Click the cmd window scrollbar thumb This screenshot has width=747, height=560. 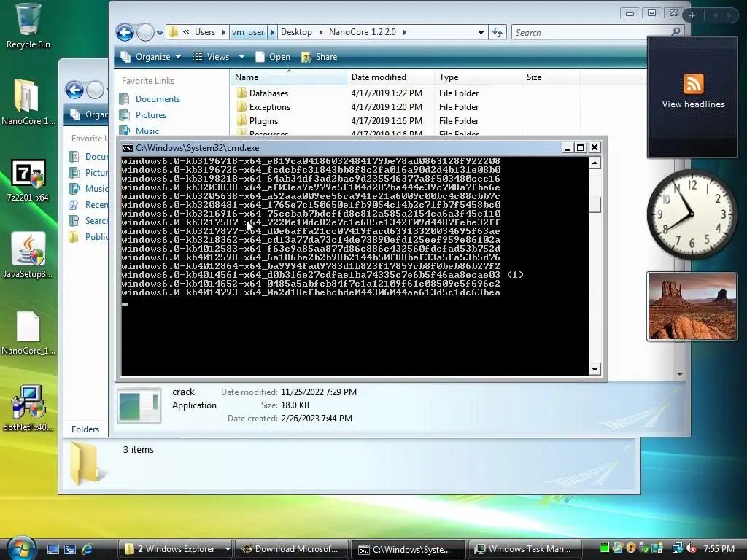click(x=595, y=204)
